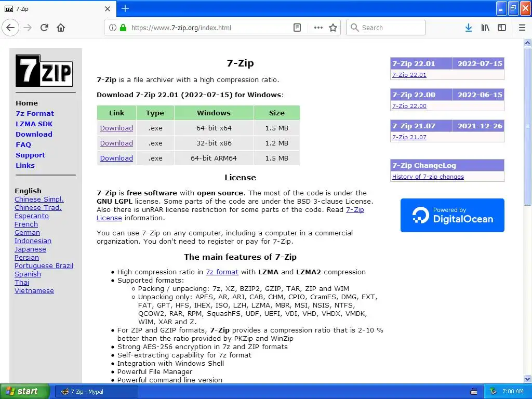Viewport: 532px width, 399px height.
Task: Go to the Download section in sidebar
Action: pyautogui.click(x=34, y=134)
